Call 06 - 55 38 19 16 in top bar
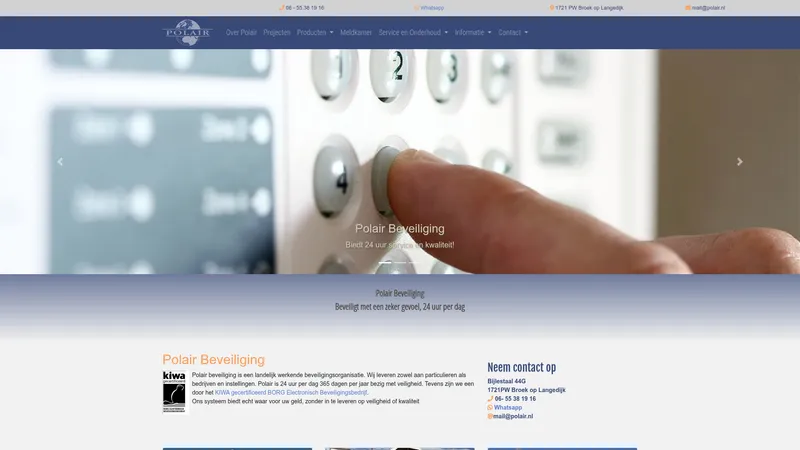The height and width of the screenshot is (450, 800). (x=305, y=8)
